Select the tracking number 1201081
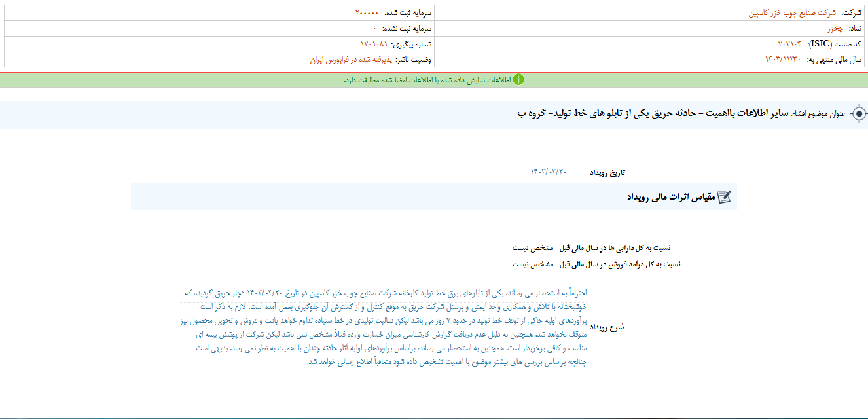Image resolution: width=868 pixels, height=419 pixels. click(374, 44)
